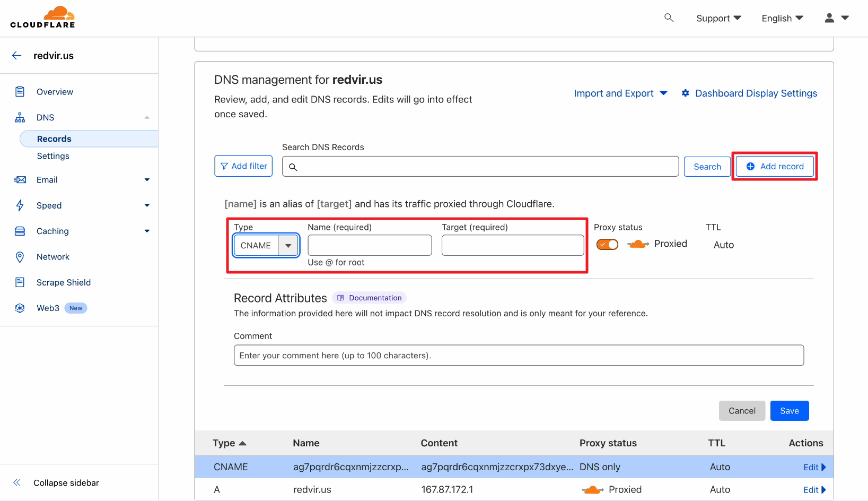Expand the Import and Export menu
The width and height of the screenshot is (868, 501).
620,93
